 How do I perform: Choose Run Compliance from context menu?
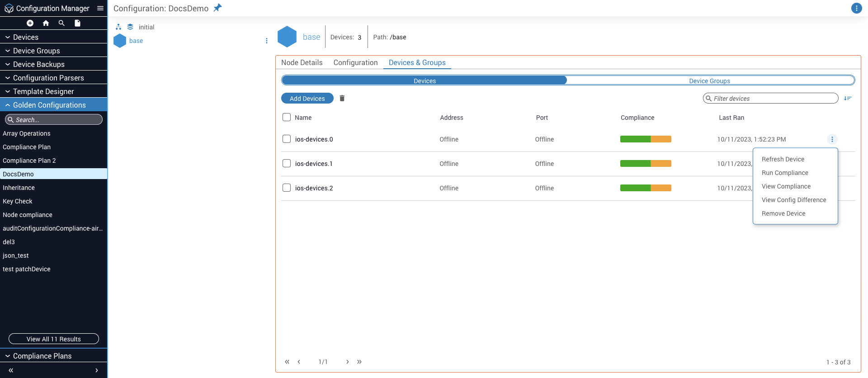coord(785,173)
